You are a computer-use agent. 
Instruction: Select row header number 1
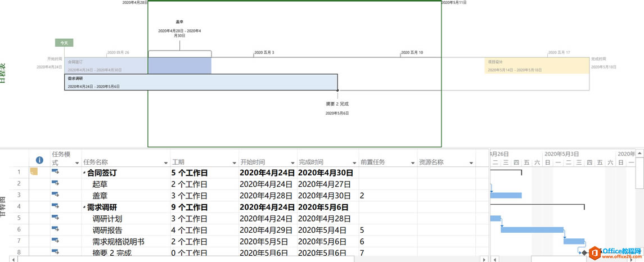(x=19, y=172)
